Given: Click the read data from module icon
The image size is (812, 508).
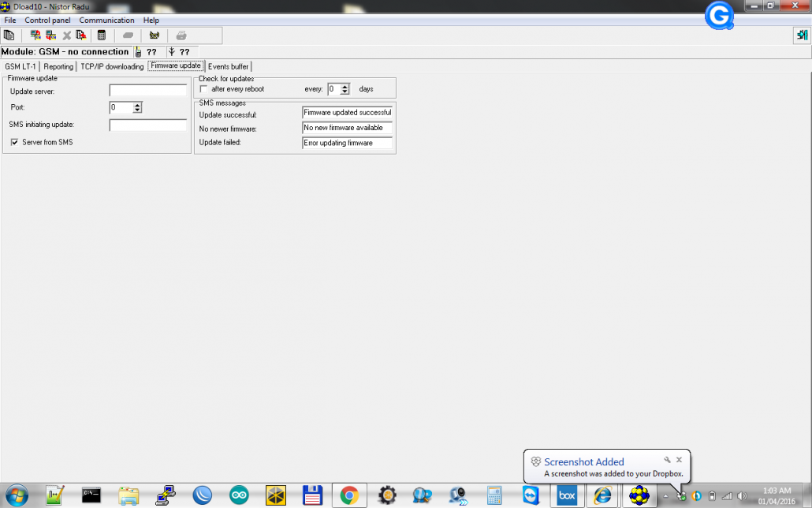Looking at the screenshot, I should click(x=35, y=35).
